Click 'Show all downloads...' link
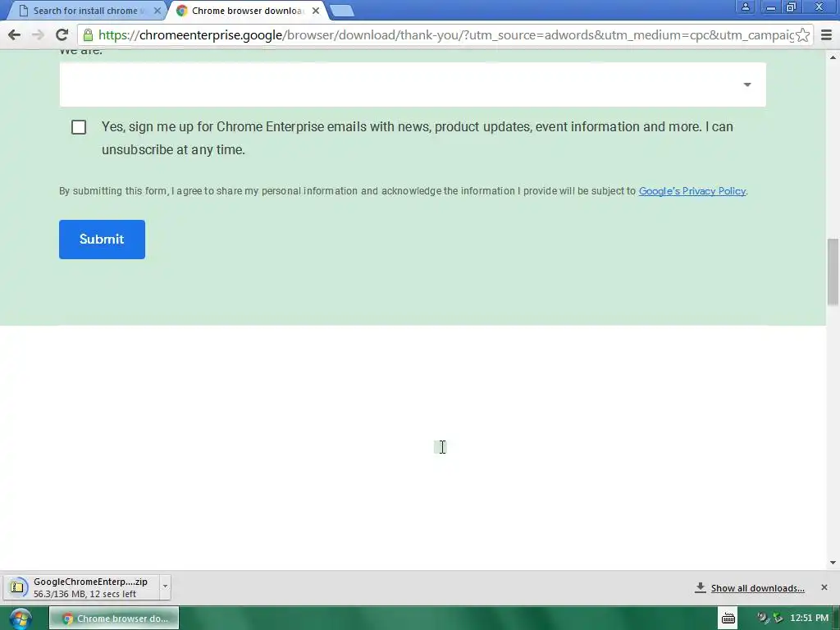Screen dimensions: 840x630 tap(757, 588)
